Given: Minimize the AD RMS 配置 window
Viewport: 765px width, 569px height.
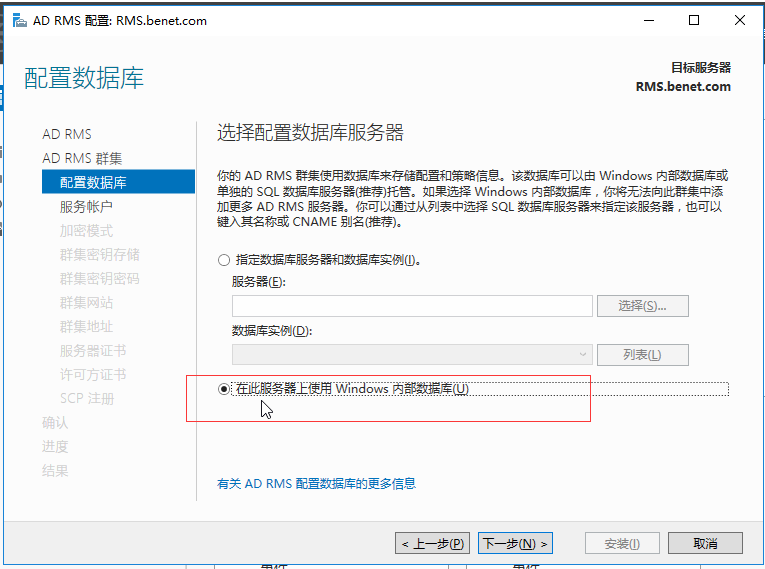Looking at the screenshot, I should [x=649, y=20].
